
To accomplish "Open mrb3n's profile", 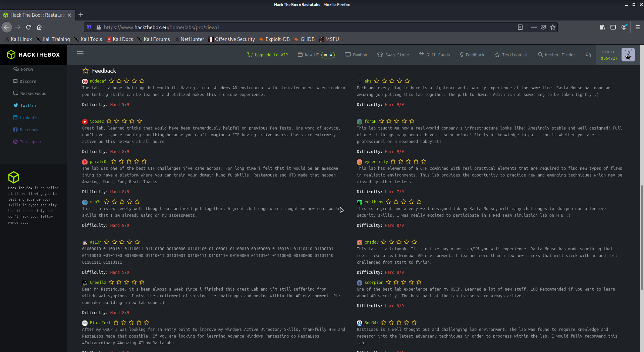I will (96, 202).
